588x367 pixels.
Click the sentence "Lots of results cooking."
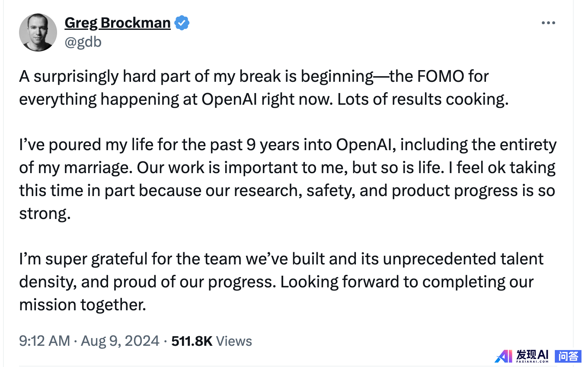tap(422, 100)
